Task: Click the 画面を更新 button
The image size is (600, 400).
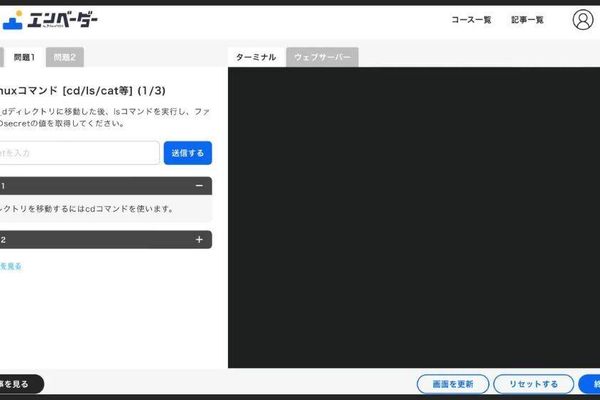Action: pyautogui.click(x=453, y=384)
